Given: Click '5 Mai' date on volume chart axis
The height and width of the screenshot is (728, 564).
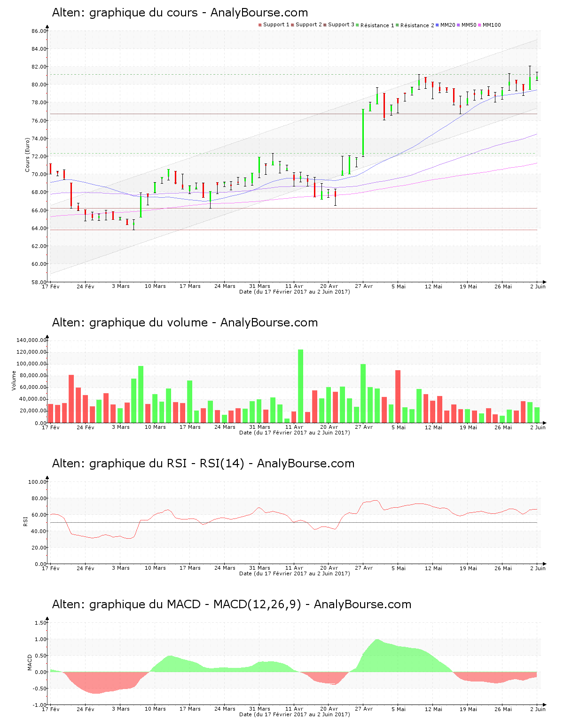Looking at the screenshot, I should pyautogui.click(x=399, y=427).
